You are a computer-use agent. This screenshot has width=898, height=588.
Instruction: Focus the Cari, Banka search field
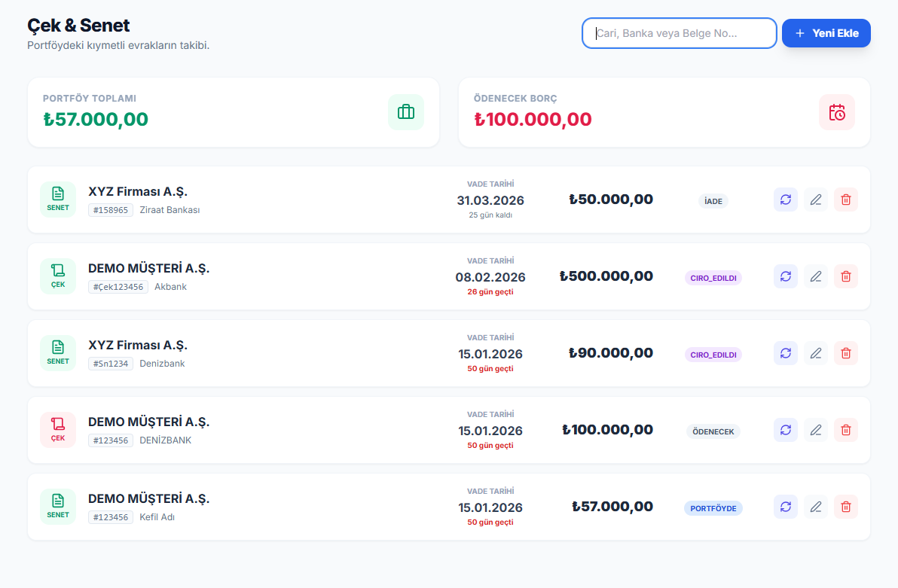tap(679, 33)
